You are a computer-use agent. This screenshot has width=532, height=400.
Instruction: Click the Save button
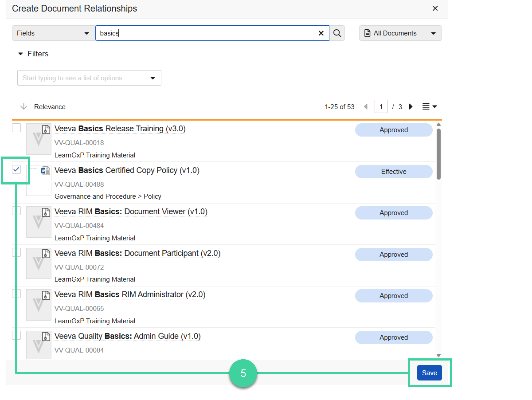pyautogui.click(x=429, y=373)
